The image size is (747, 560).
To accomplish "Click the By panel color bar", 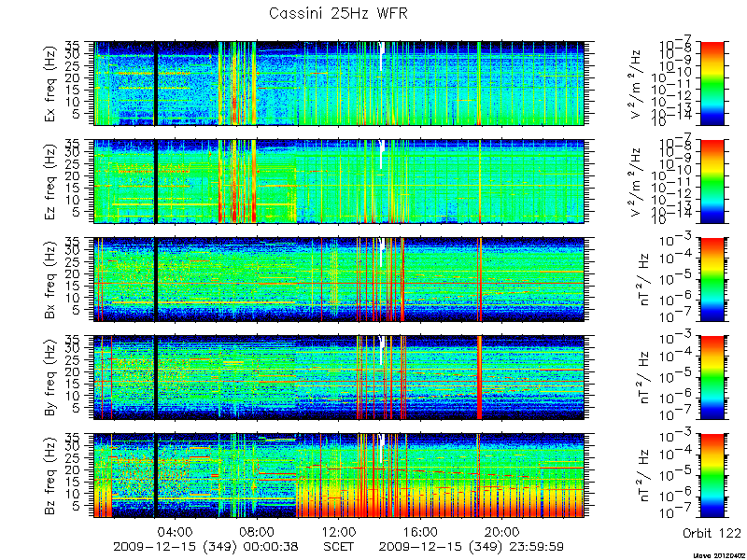I will pyautogui.click(x=712, y=378).
